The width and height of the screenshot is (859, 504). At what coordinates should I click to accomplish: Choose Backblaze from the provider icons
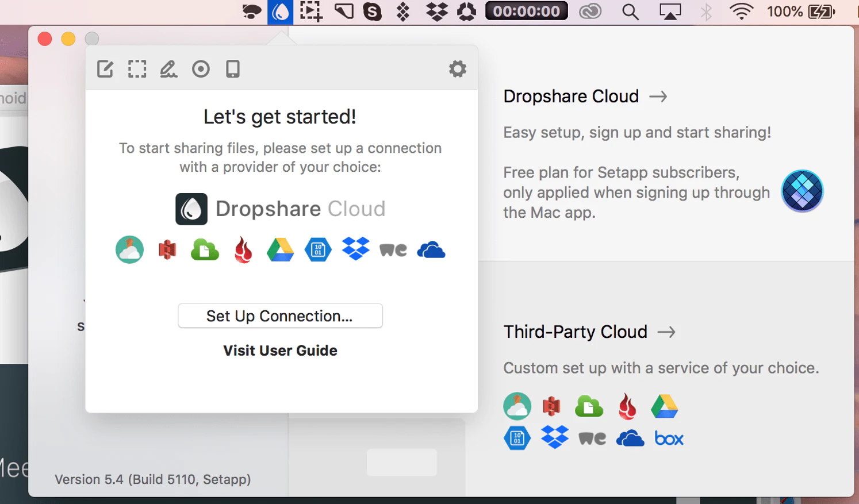point(243,249)
